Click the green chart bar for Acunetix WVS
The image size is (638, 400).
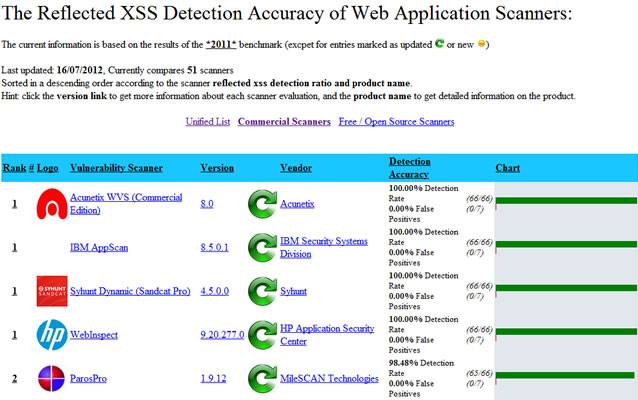(566, 201)
